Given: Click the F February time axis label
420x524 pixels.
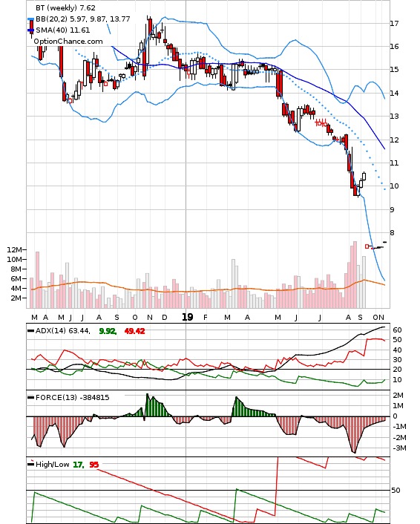Looking at the screenshot, I should [x=206, y=318].
